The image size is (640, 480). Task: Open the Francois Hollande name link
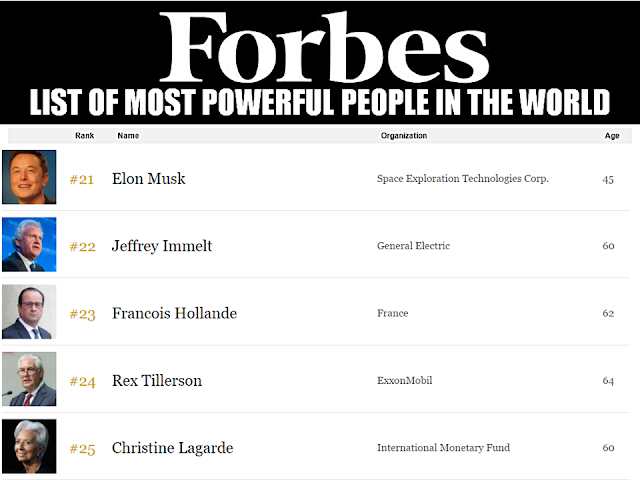point(174,313)
